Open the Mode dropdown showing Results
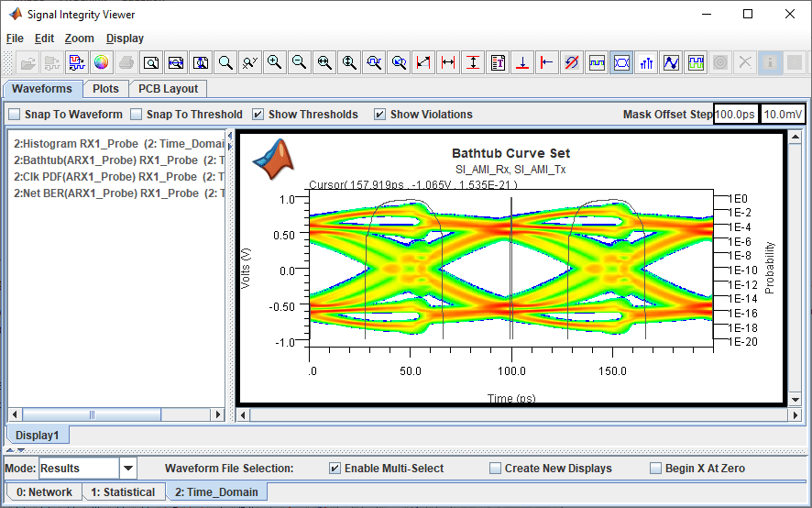 pyautogui.click(x=127, y=469)
